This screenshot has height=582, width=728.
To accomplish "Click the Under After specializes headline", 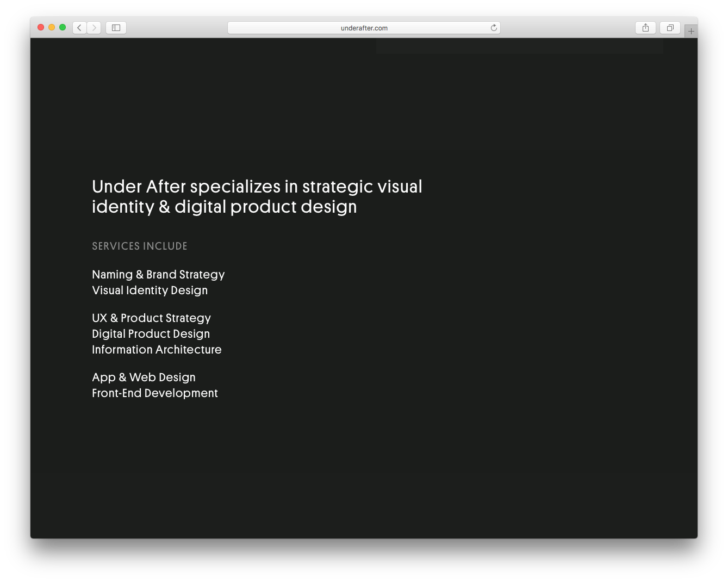I will [257, 196].
